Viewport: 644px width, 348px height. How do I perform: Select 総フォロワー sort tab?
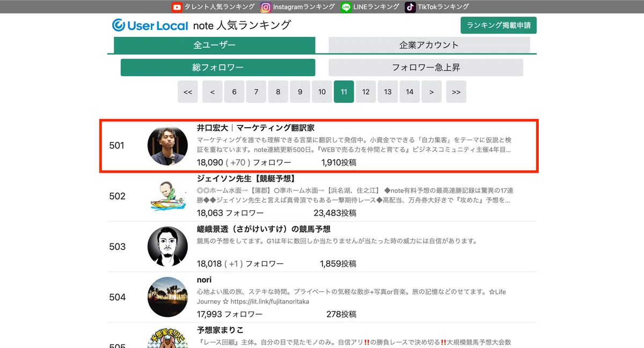pos(218,68)
